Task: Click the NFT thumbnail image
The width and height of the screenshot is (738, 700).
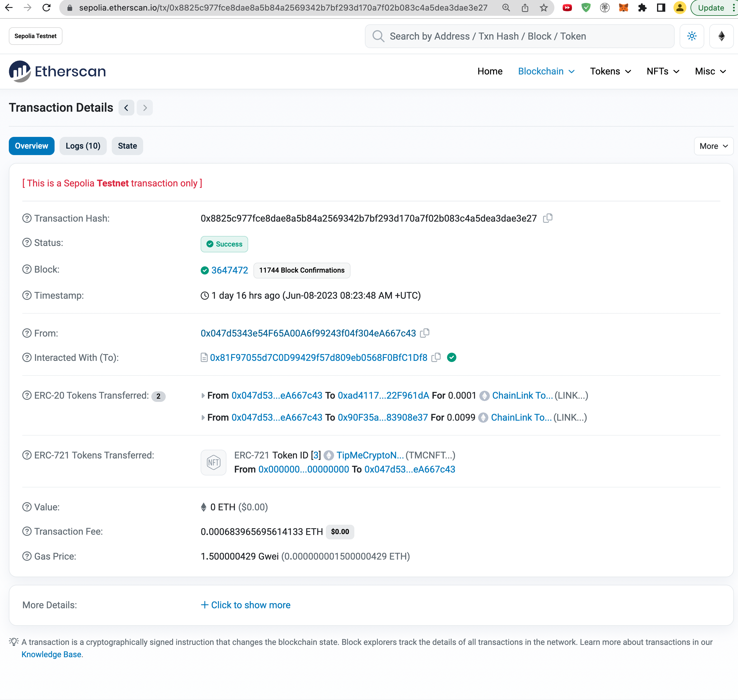Action: (214, 462)
